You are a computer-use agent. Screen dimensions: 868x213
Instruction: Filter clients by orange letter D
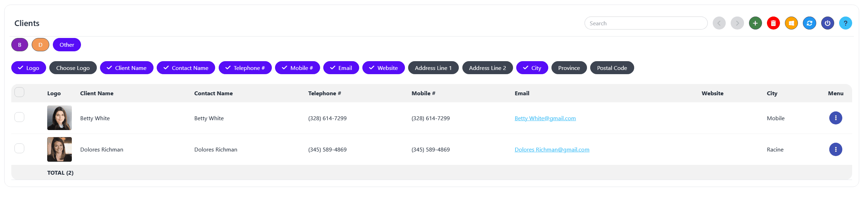coord(40,45)
